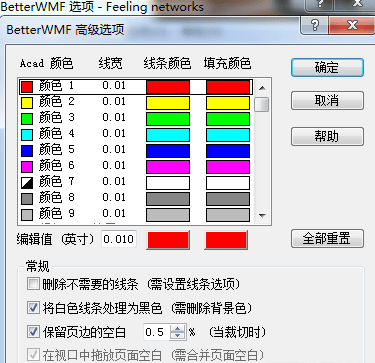Select 颜色 3 green Acad color icon
This screenshot has width=375, height=363.
[x=27, y=119]
